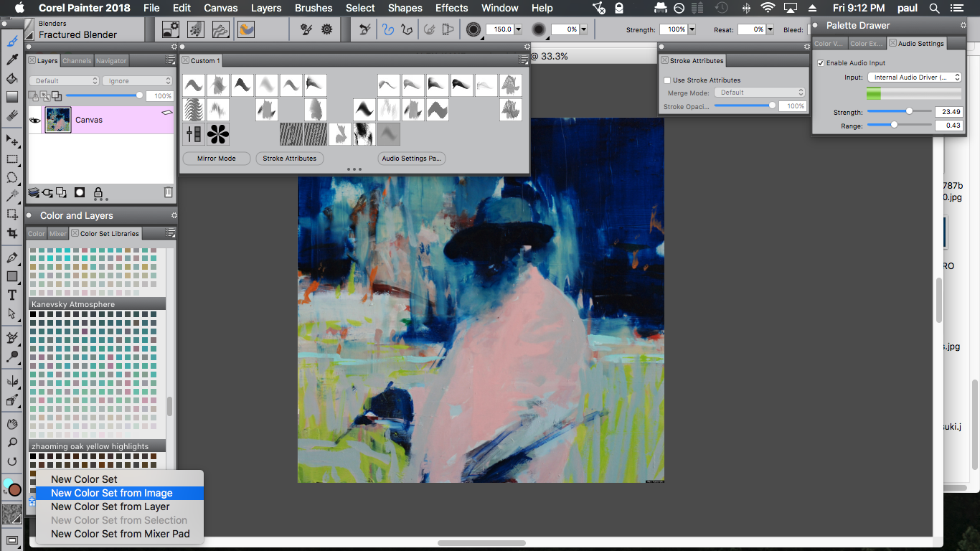Check the Use Stroke Attributes box
The image size is (980, 551).
point(667,80)
